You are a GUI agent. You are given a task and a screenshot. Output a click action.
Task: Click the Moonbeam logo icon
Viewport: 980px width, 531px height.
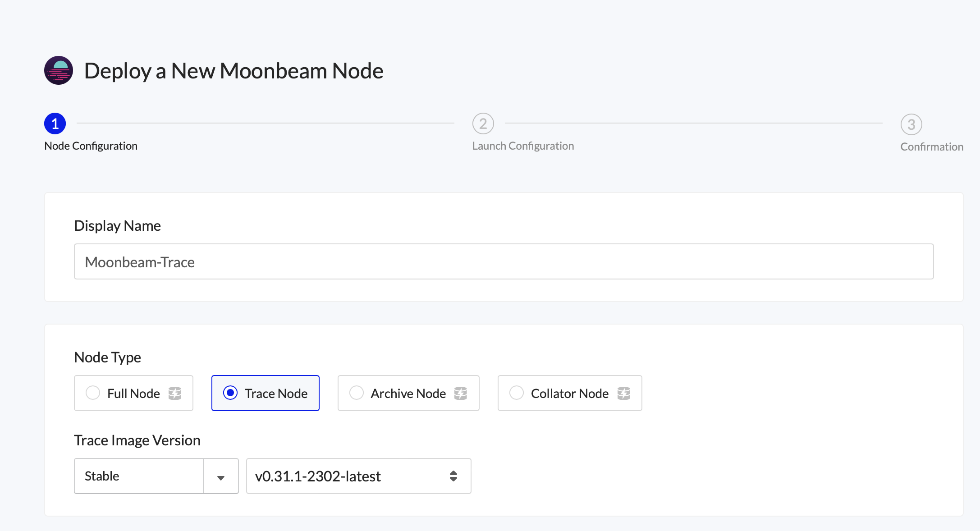tap(59, 70)
